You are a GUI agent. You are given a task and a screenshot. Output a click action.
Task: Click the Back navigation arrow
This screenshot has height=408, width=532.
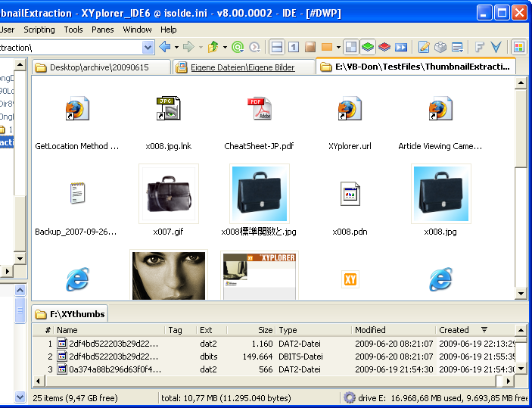[165, 47]
